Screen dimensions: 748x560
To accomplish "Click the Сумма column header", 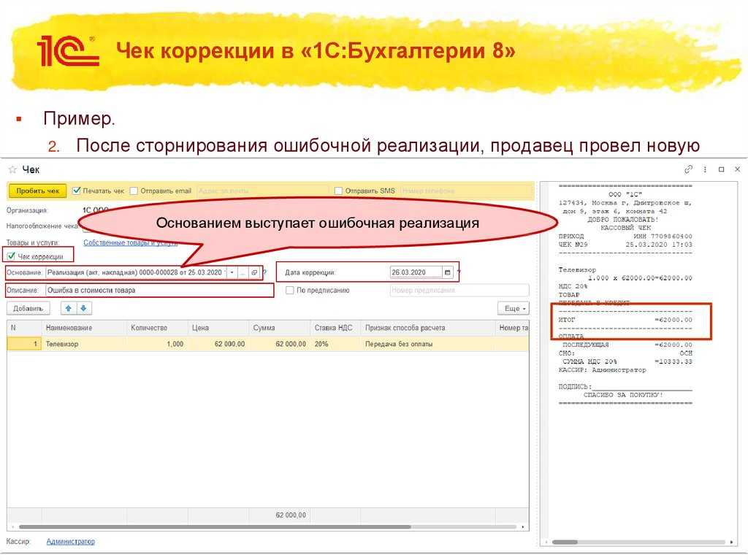I will click(x=280, y=328).
